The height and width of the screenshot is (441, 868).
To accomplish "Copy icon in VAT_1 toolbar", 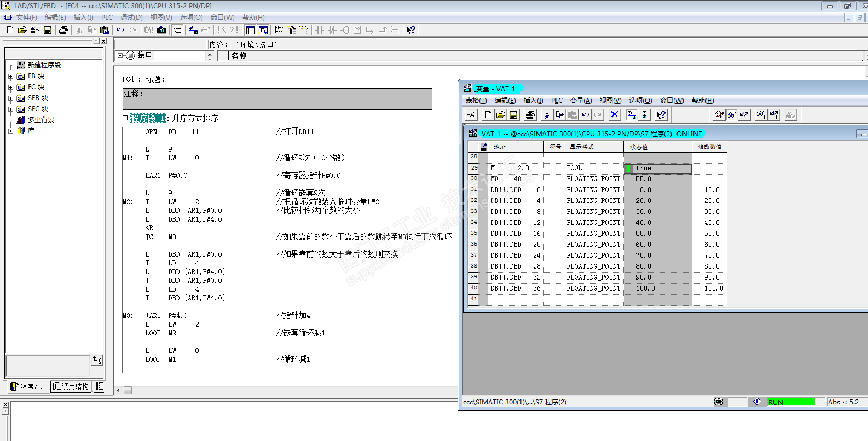I will point(559,114).
